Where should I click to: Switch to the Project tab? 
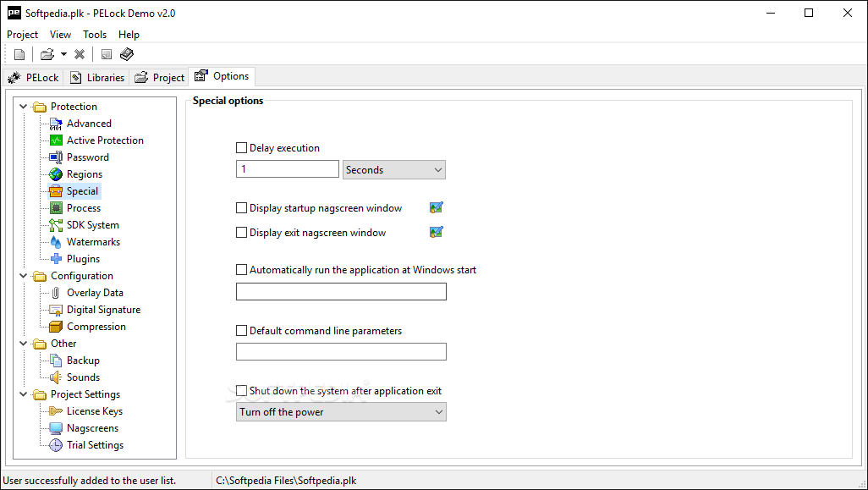click(159, 78)
